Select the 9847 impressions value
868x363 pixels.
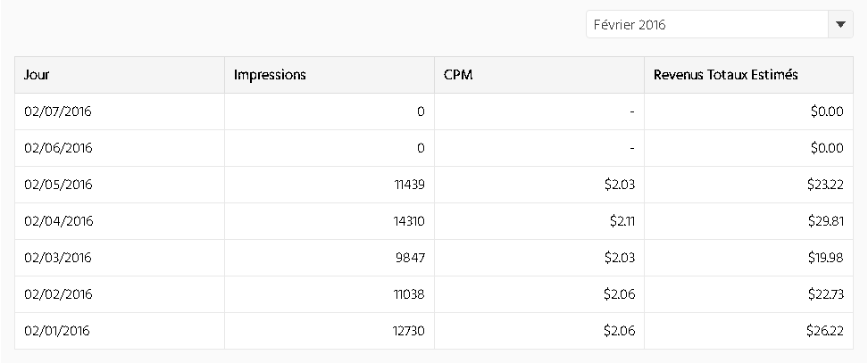coord(410,258)
